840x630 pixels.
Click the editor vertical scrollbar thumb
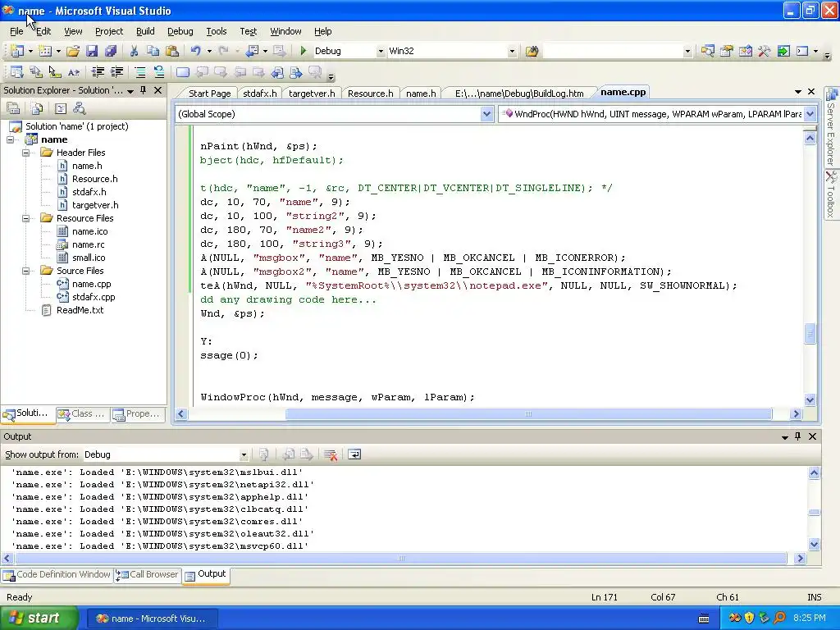point(810,333)
